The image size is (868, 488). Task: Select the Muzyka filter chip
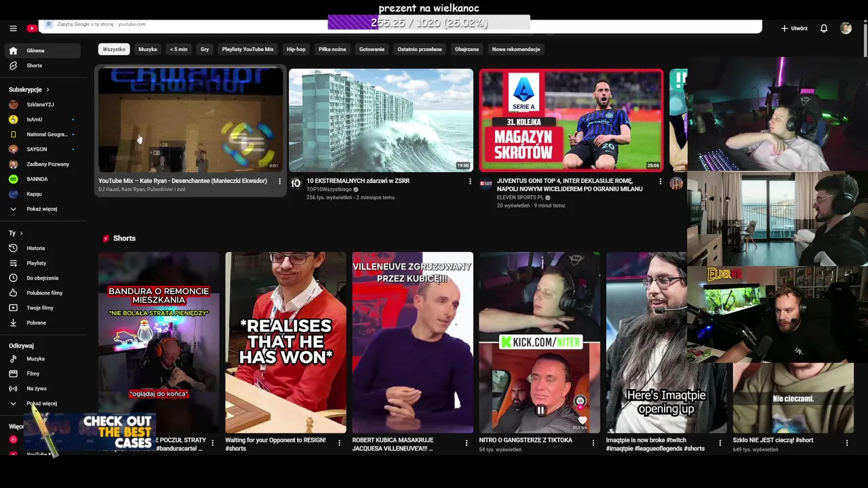(148, 49)
